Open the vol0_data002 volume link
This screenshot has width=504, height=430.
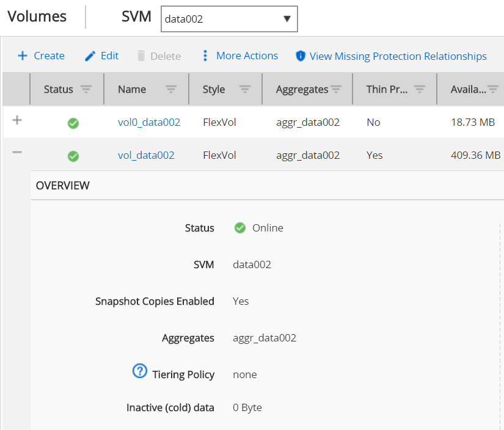coord(149,122)
